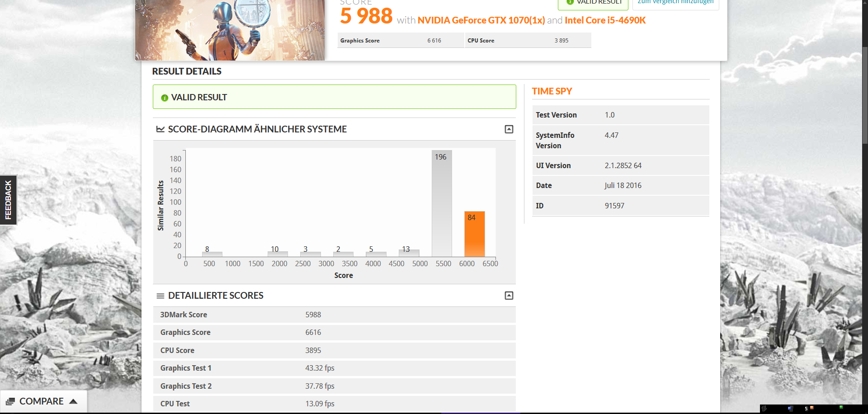Click the page vertical scrollbar thumb
The width and height of the screenshot is (868, 414).
865,95
